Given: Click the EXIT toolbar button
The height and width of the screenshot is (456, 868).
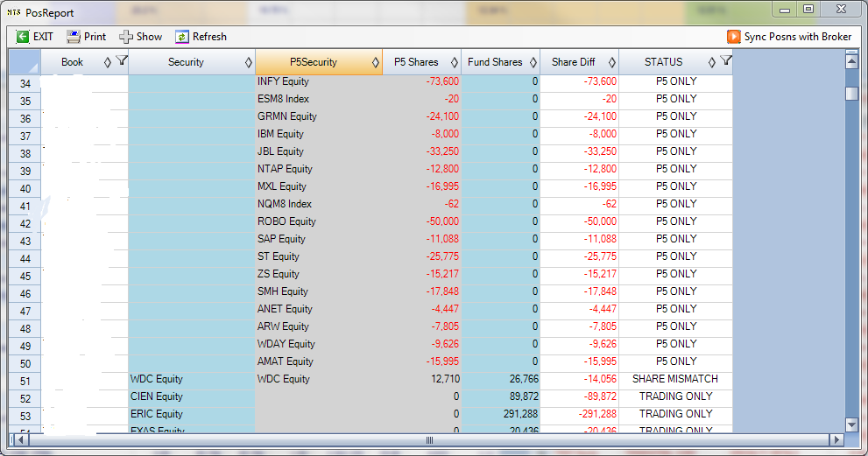Looking at the screenshot, I should [34, 37].
